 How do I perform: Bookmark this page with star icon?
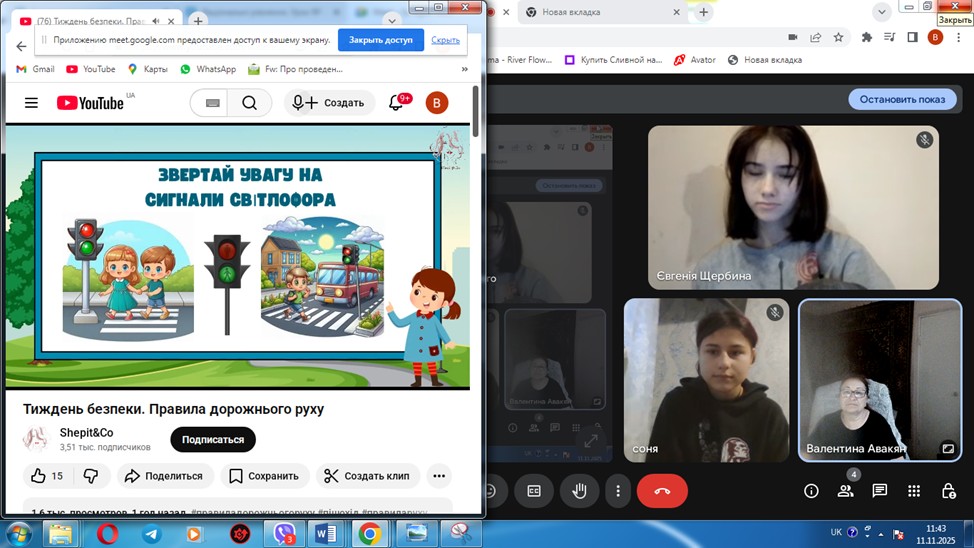coord(839,37)
